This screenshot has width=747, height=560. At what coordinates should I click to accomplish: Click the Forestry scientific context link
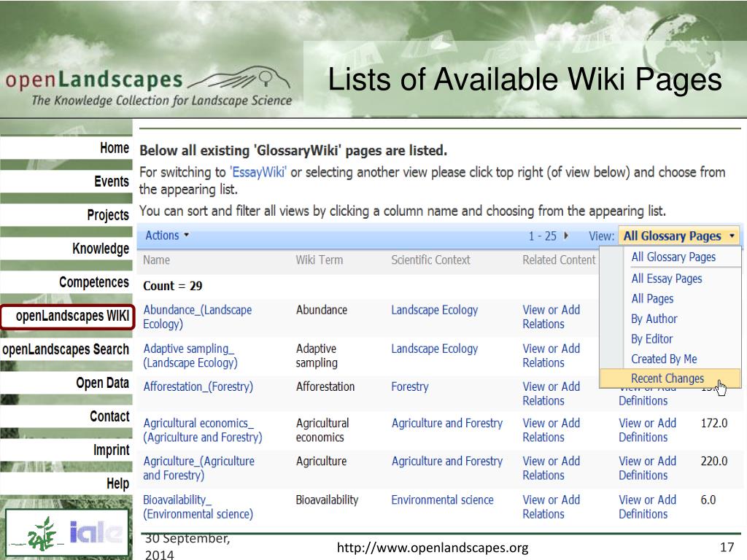tap(410, 386)
